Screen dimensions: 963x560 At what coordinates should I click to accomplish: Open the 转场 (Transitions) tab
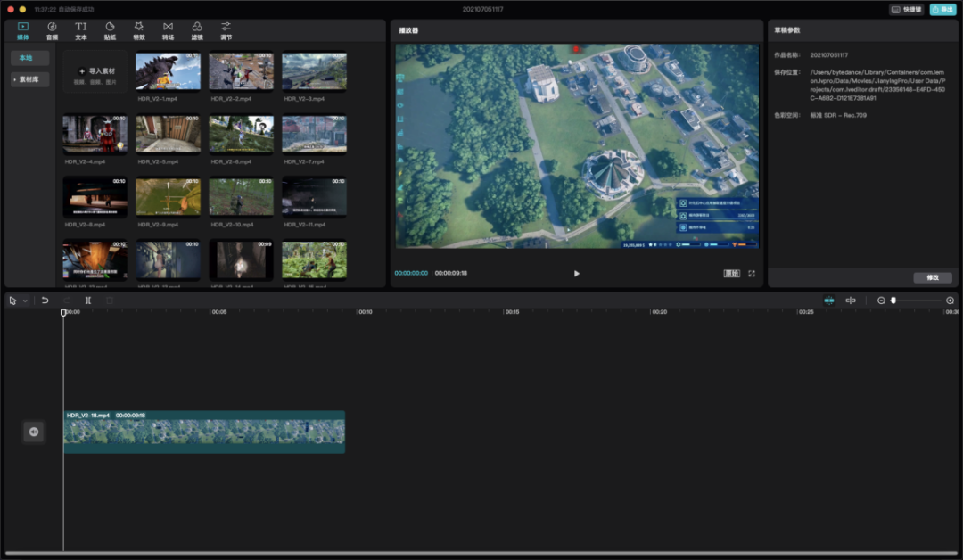coord(168,30)
